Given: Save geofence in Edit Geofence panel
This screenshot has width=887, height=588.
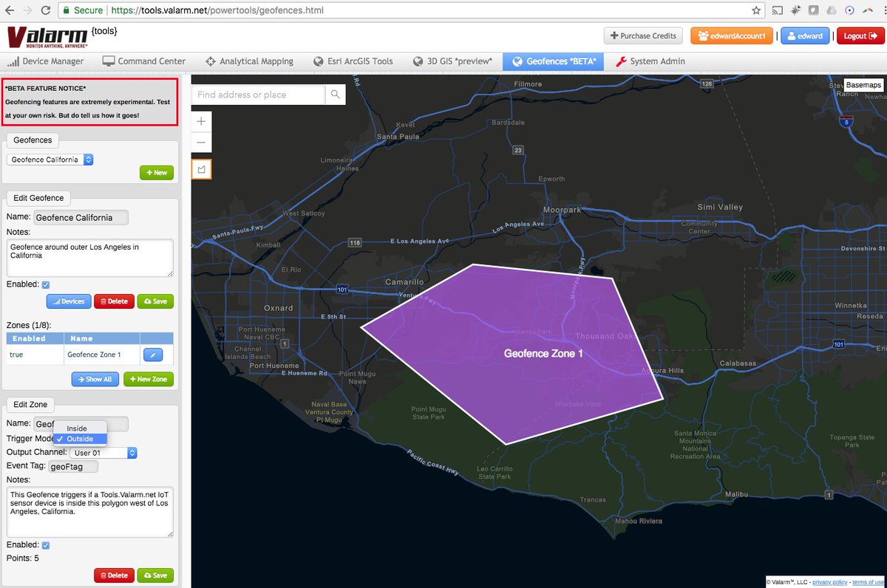Looking at the screenshot, I should point(155,301).
